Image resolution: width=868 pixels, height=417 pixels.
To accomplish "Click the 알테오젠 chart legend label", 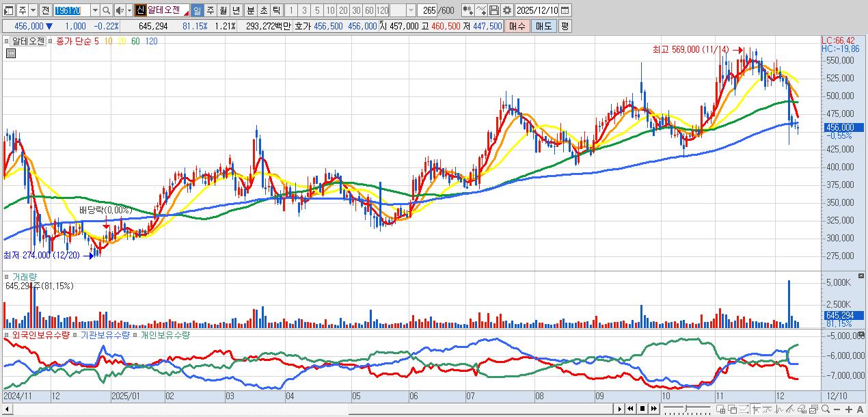I will tap(28, 41).
